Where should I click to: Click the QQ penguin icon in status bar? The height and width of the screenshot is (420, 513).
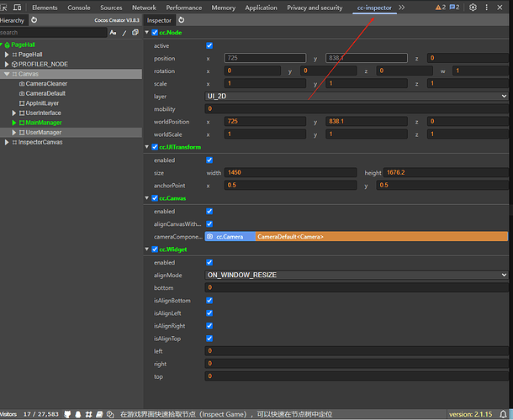click(78, 414)
